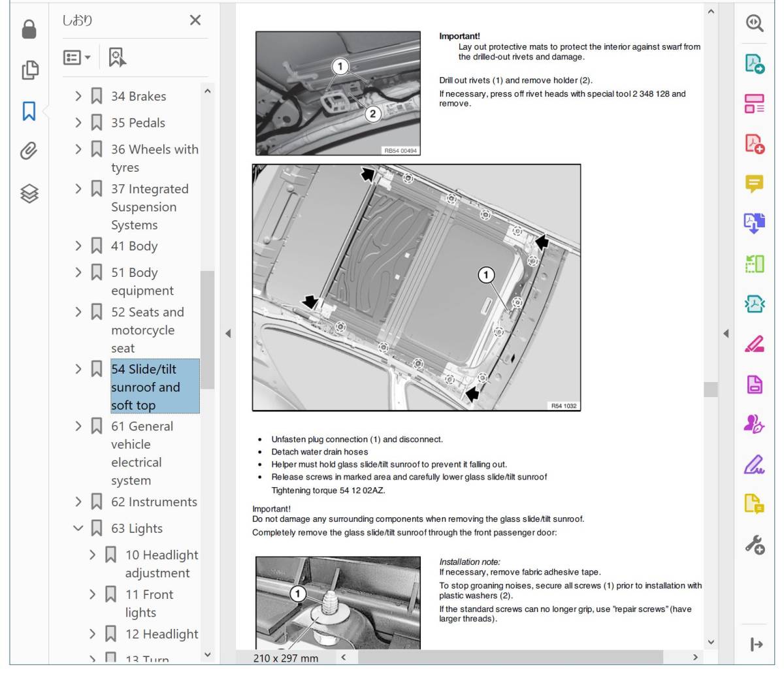784x674 pixels.
Task: Open the bookmark options dropdown menu
Action: [77, 57]
